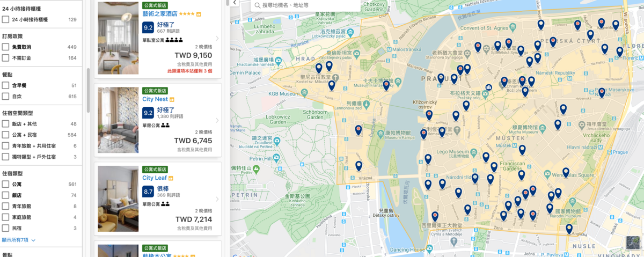The width and height of the screenshot is (644, 257).
Task: Click the hotel pin next to Wenceslas Square
Action: click(x=566, y=172)
